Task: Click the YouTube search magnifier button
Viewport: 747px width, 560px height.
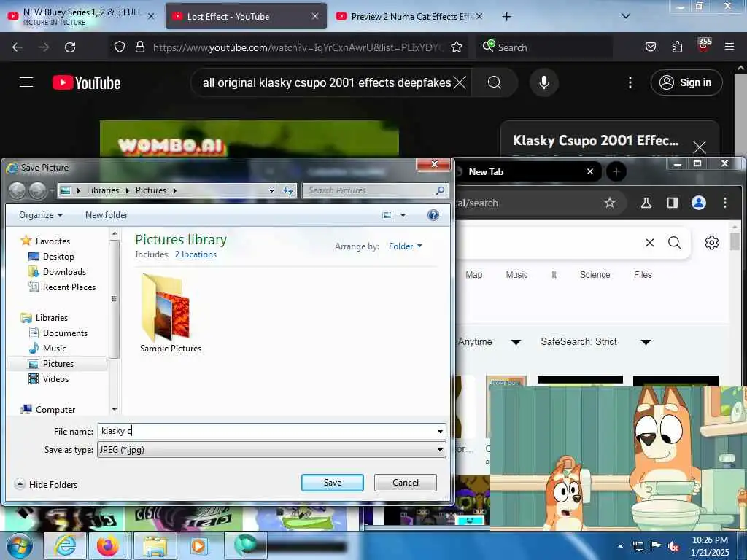Action: click(x=495, y=82)
